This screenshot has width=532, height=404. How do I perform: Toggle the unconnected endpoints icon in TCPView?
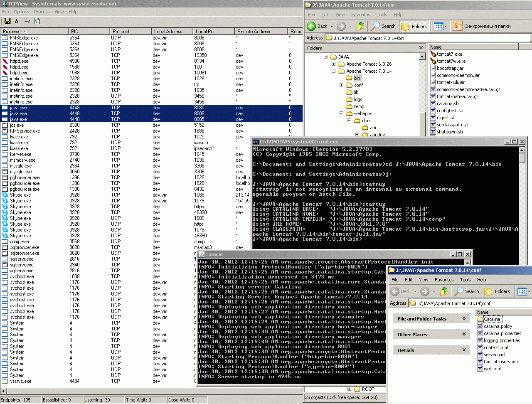point(27,21)
